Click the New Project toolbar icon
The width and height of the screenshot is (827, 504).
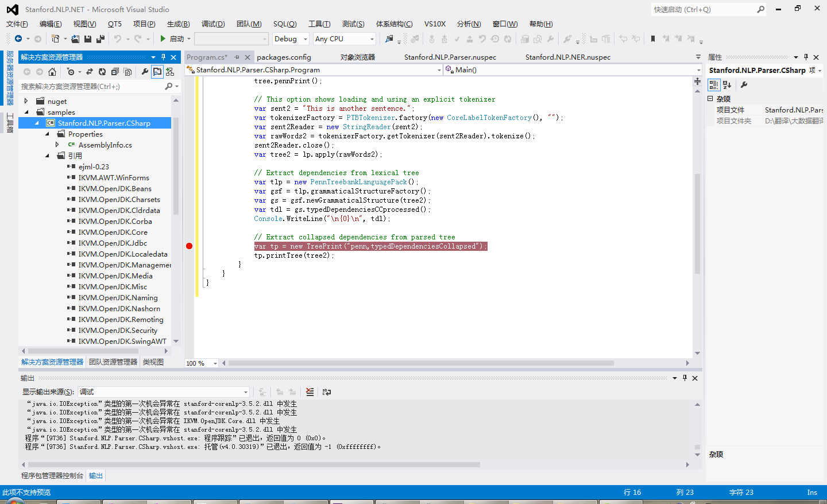pyautogui.click(x=55, y=38)
